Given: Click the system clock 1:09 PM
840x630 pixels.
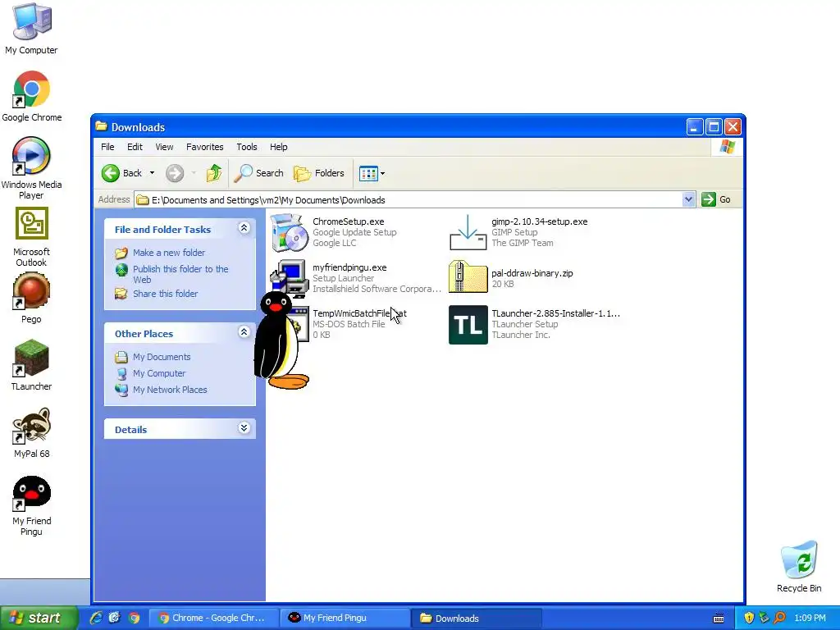Looking at the screenshot, I should coord(810,618).
